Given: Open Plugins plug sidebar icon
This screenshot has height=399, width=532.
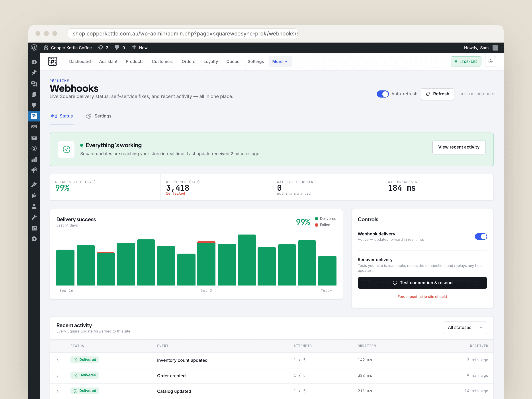Looking at the screenshot, I should point(34,195).
